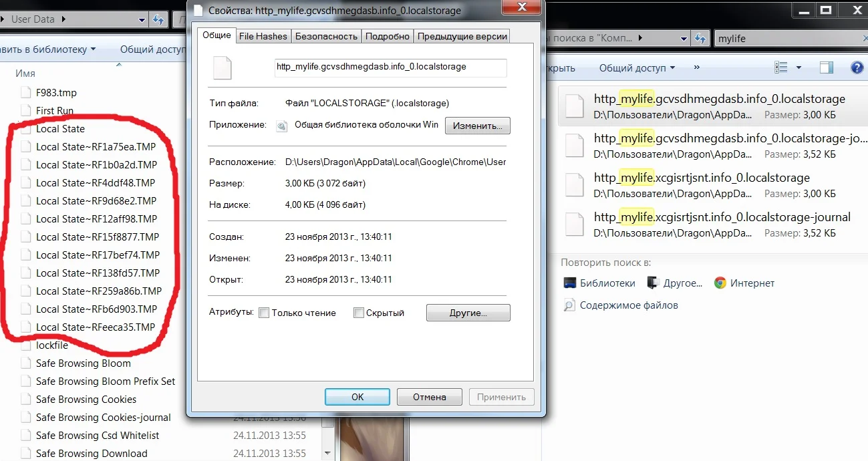This screenshot has height=461, width=868.
Task: Select Local State~RF17bef74.TMP file
Action: (98, 255)
